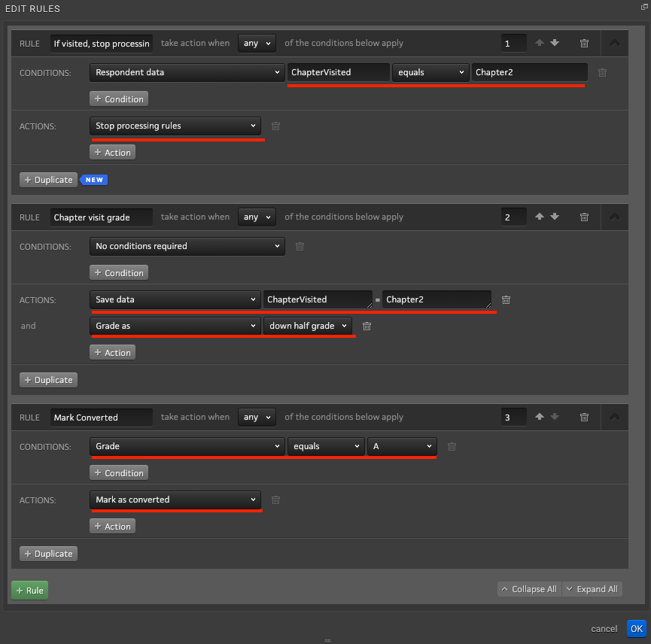Move rule 3 up with the arrow
The image size is (651, 644).
pyautogui.click(x=540, y=417)
